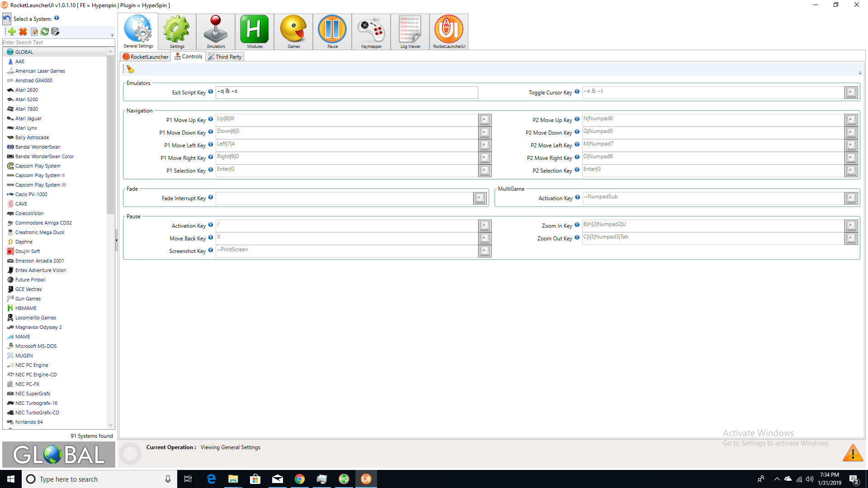The image size is (868, 488).
Task: Click the green plus add system icon
Action: point(12,32)
